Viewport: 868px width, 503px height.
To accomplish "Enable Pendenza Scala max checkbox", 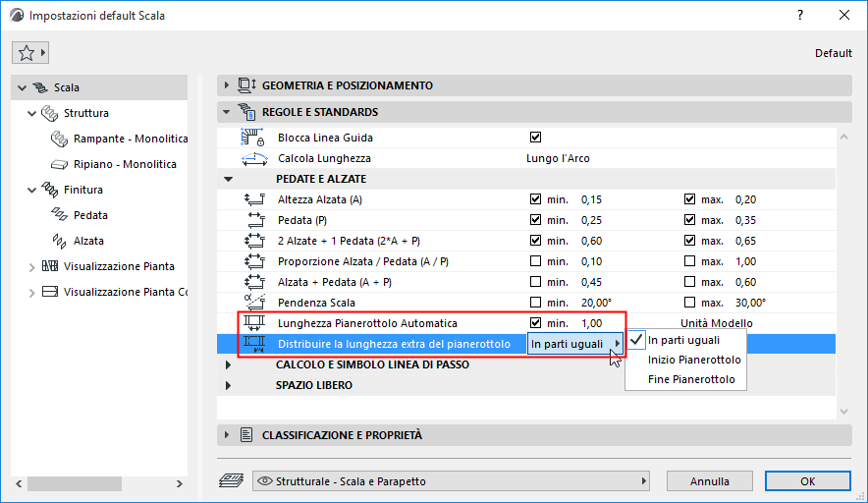I will 689,302.
